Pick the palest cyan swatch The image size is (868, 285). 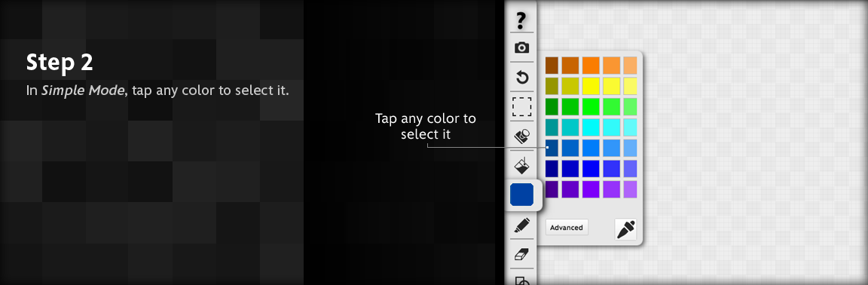[x=630, y=127]
